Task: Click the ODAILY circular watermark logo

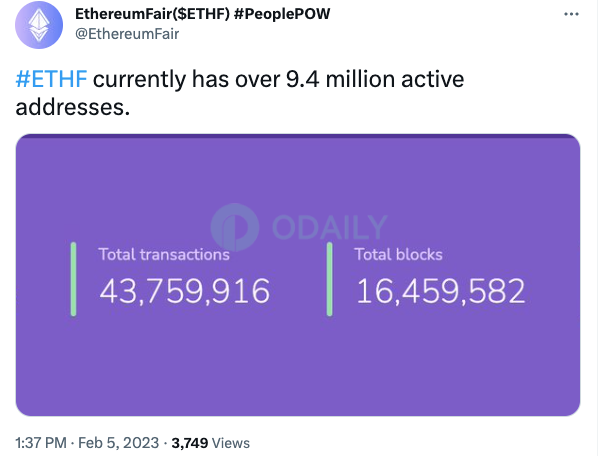Action: coord(235,227)
